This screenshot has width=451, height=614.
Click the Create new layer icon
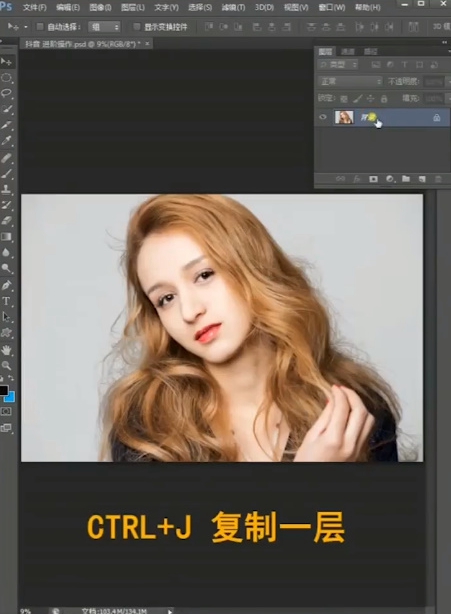pos(422,179)
